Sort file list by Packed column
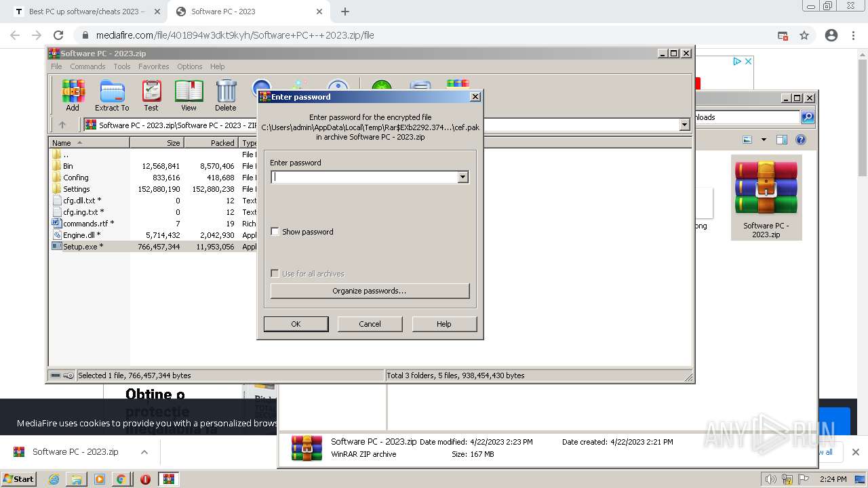The width and height of the screenshot is (868, 488). tap(211, 143)
